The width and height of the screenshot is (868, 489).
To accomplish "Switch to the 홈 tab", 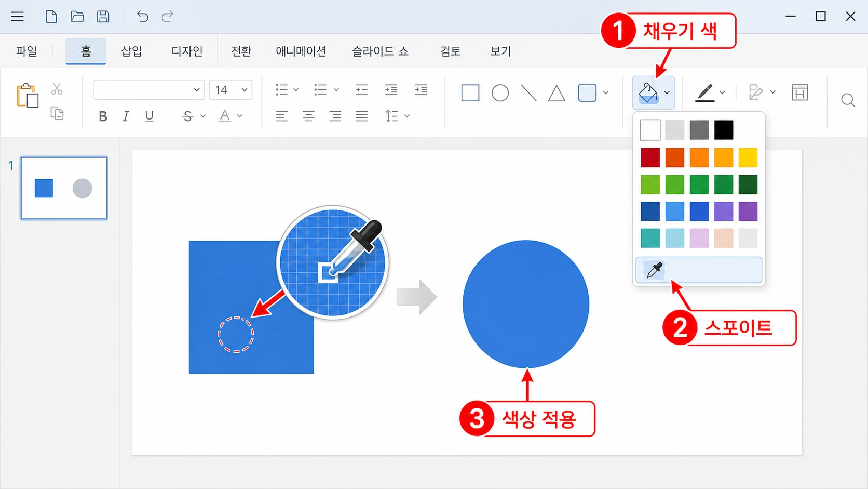I will (x=86, y=51).
